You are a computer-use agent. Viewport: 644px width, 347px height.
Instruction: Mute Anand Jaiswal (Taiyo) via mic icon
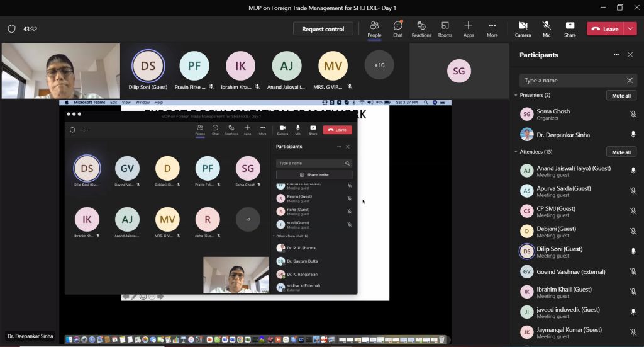coord(633,171)
